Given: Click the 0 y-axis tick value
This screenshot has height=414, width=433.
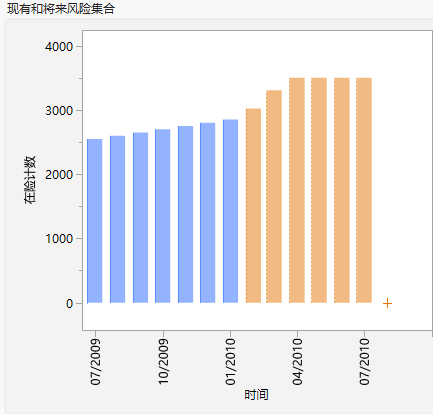Looking at the screenshot, I should click(69, 304).
